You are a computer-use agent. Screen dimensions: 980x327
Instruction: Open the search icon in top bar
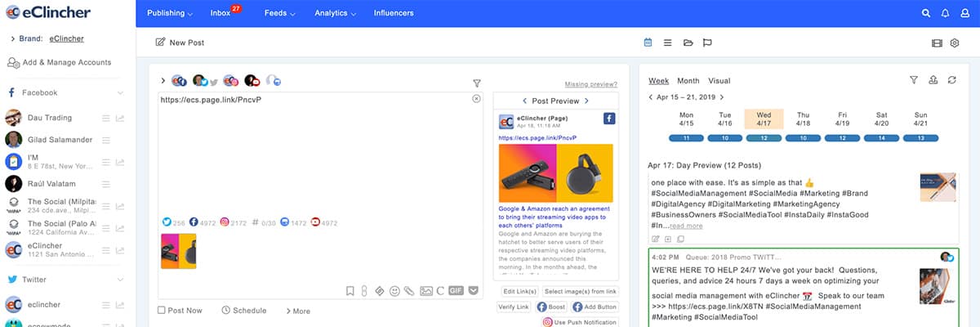[926, 13]
